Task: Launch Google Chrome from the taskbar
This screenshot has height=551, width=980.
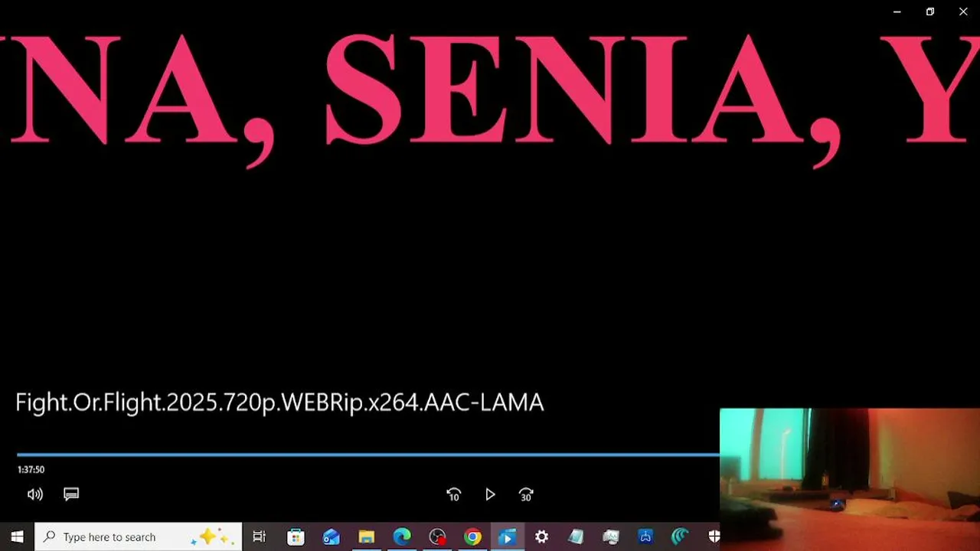Action: click(472, 537)
